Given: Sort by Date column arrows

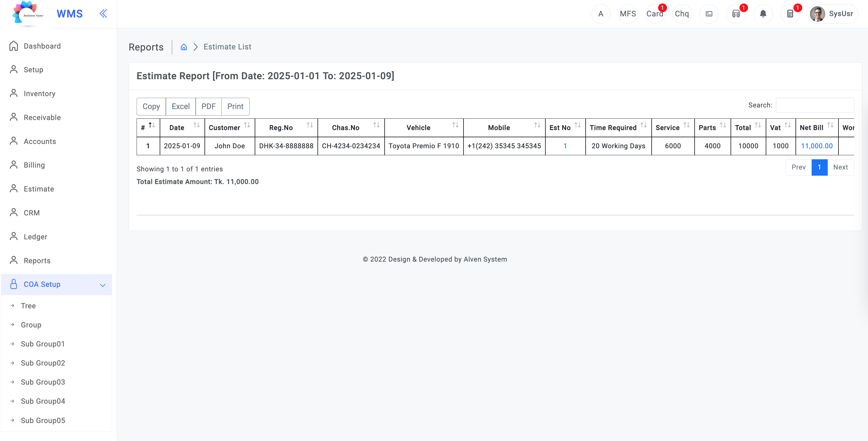Looking at the screenshot, I should (197, 125).
